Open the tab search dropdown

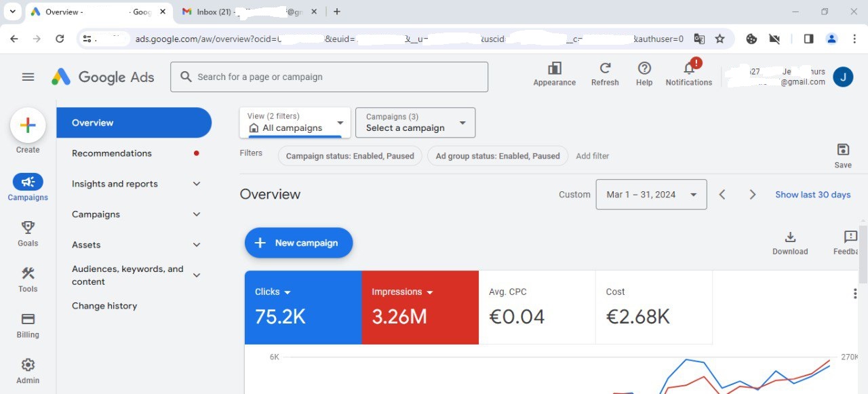[12, 12]
